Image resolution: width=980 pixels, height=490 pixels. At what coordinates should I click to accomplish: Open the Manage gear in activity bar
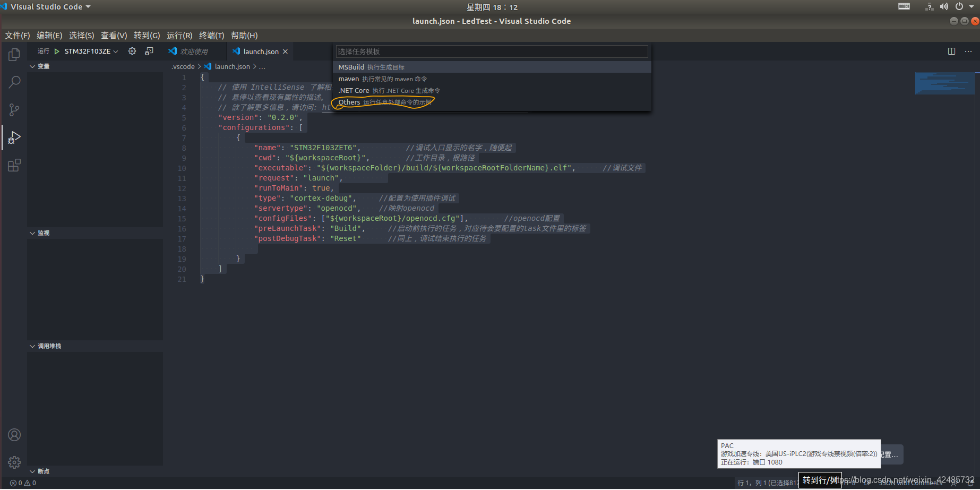[14, 462]
